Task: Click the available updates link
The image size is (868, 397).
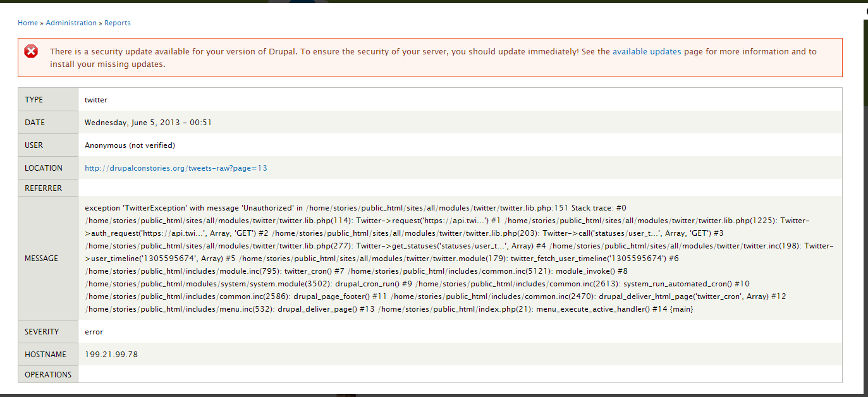Action: (647, 52)
